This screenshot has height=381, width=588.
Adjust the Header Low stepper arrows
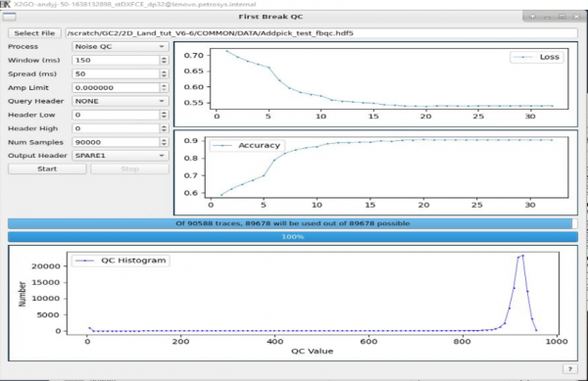[164, 115]
